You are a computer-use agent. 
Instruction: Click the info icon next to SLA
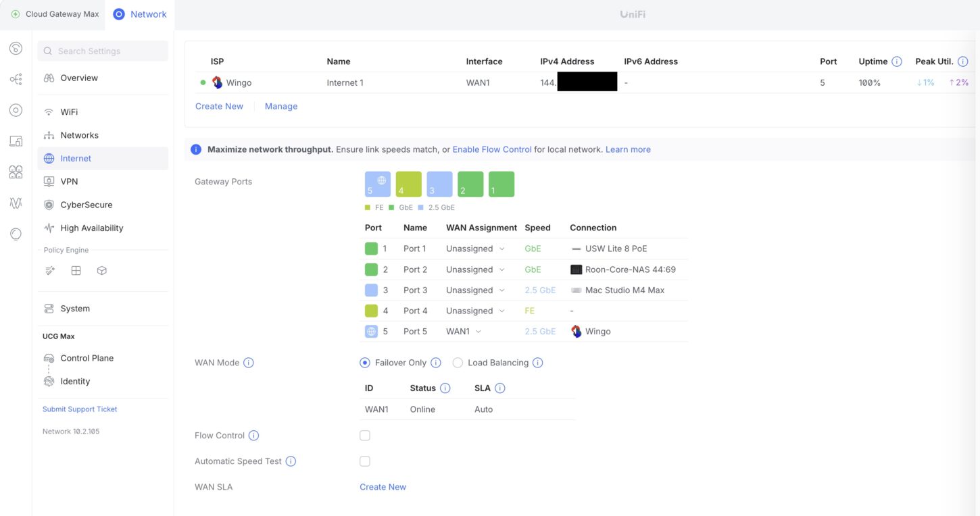tap(500, 388)
